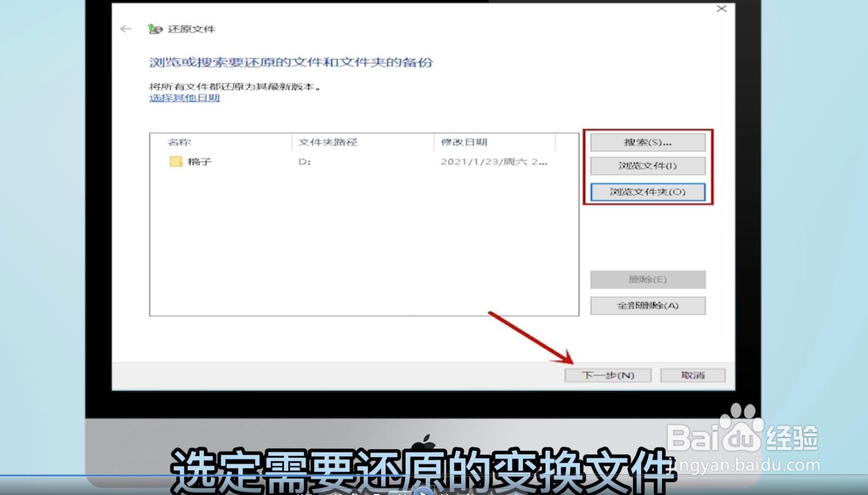Click the 浏览文件夹(O) button
Screen dimensions: 868x495
pos(648,192)
